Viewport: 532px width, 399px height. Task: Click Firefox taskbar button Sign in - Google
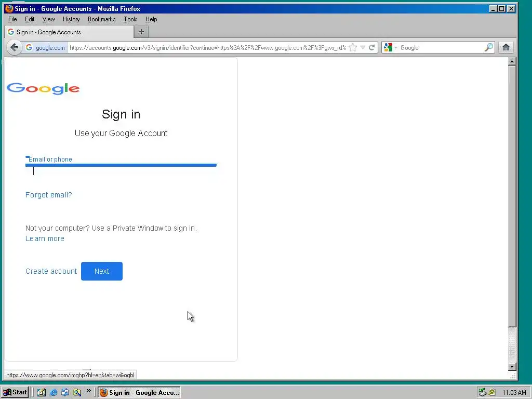[x=139, y=393]
